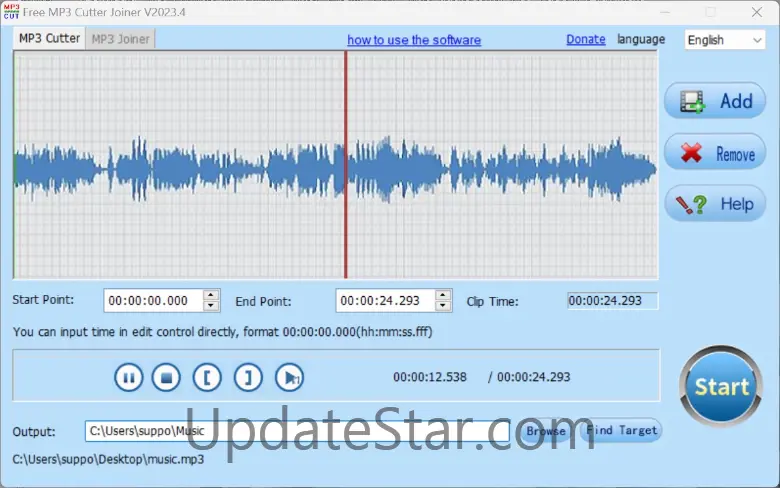This screenshot has height=488, width=780.
Task: Open Help with the question mark button
Action: click(715, 203)
